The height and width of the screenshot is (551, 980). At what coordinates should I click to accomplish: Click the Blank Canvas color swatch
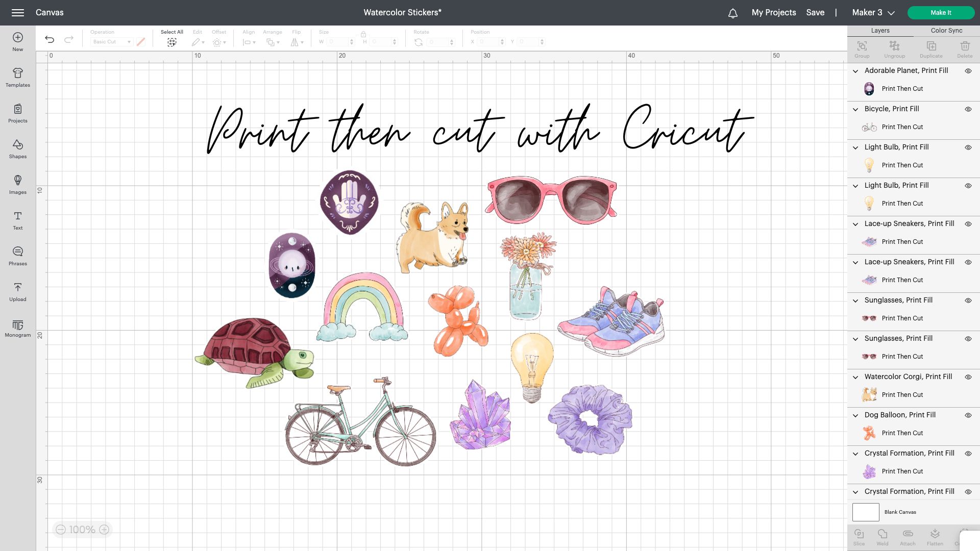[866, 512]
